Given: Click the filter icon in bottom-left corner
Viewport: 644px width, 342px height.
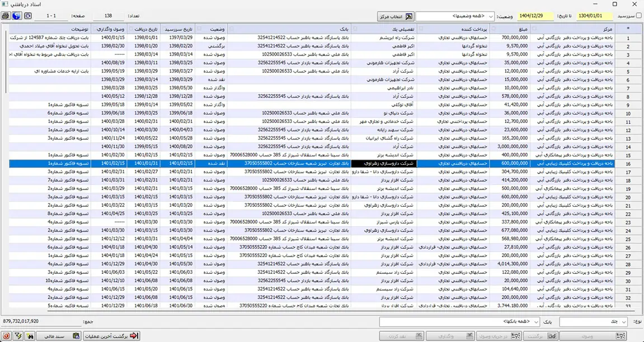Looking at the screenshot, I should [x=18, y=336].
